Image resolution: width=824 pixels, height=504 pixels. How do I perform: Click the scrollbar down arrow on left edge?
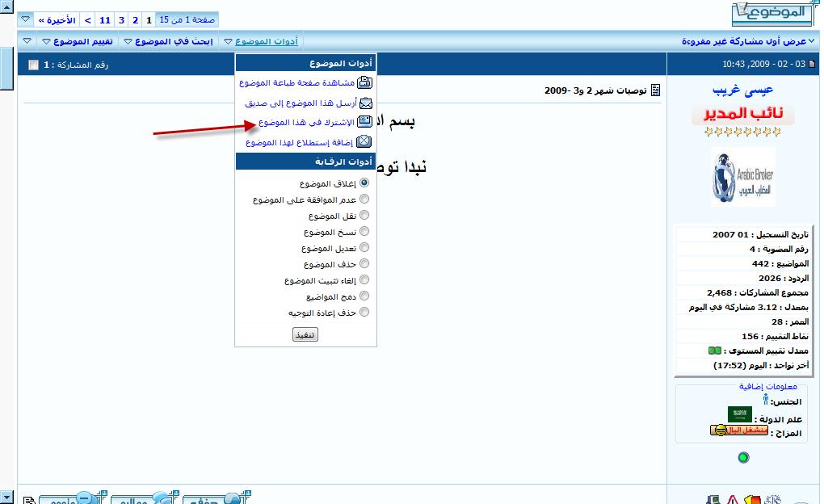pos(6,497)
